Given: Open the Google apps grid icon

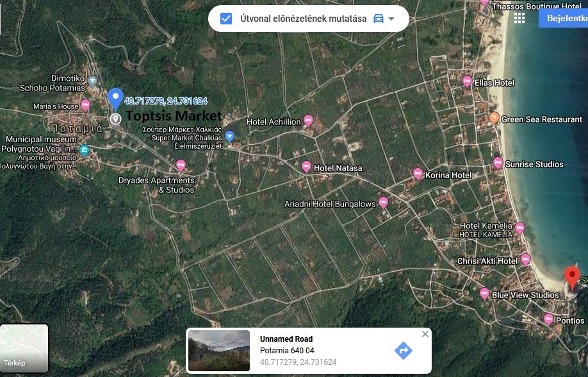Looking at the screenshot, I should coord(519,18).
